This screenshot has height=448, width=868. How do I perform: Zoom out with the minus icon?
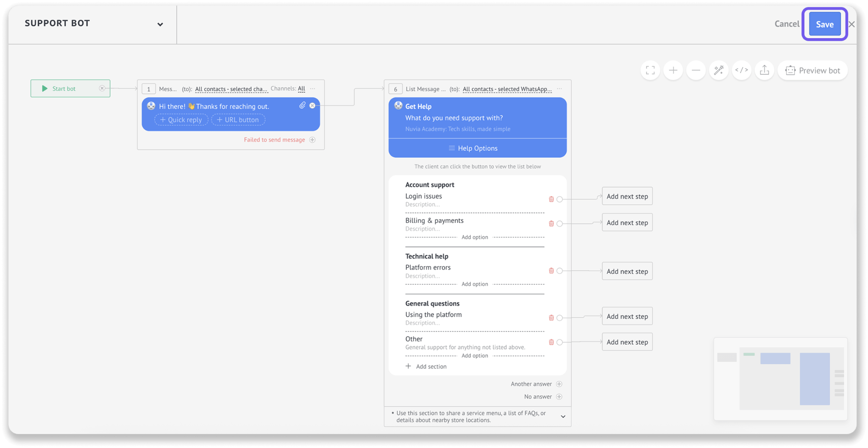[696, 70]
